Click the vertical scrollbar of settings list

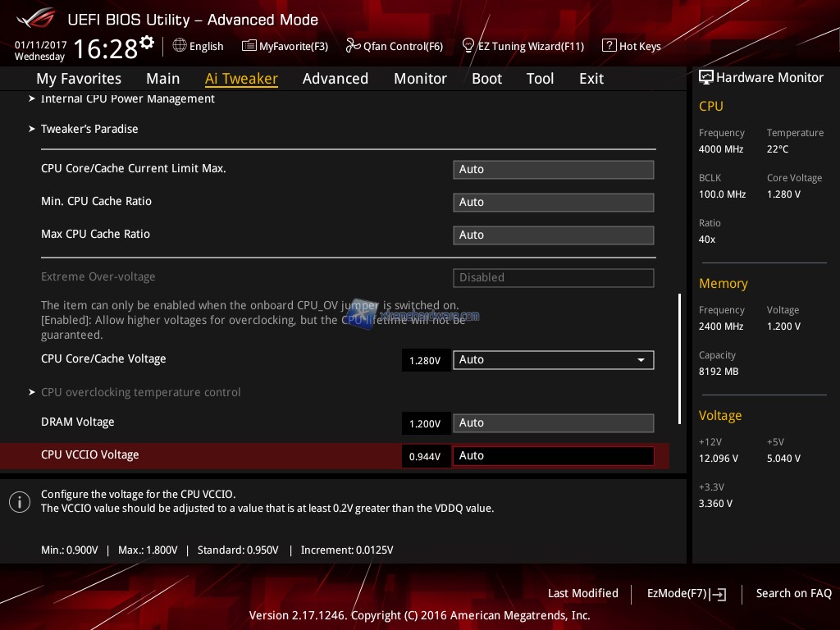click(x=679, y=358)
